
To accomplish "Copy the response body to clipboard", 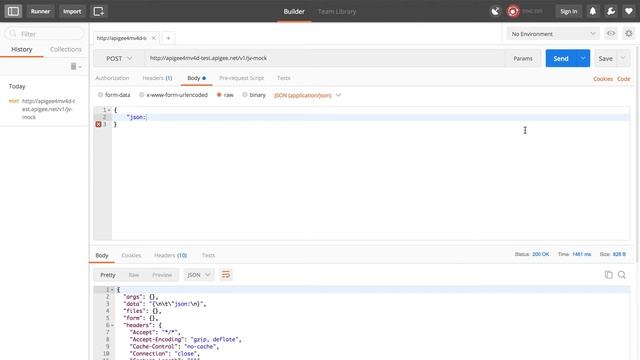I will pyautogui.click(x=609, y=275).
